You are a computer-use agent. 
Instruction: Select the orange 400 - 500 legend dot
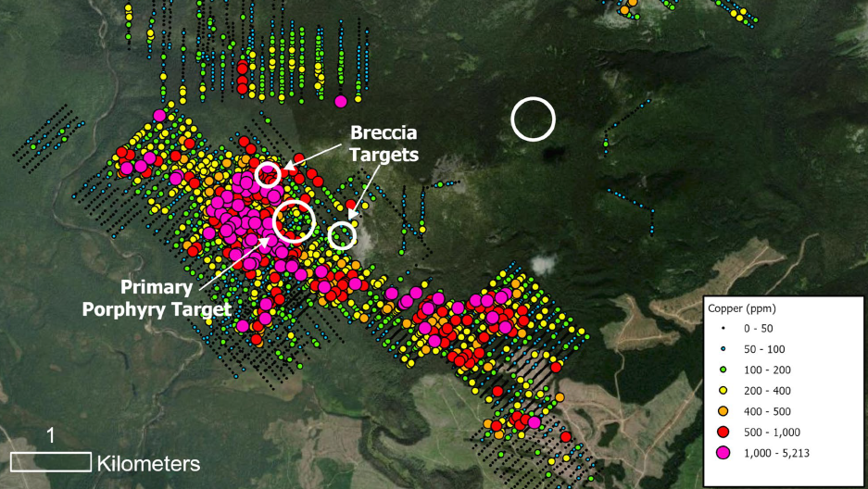coord(724,411)
